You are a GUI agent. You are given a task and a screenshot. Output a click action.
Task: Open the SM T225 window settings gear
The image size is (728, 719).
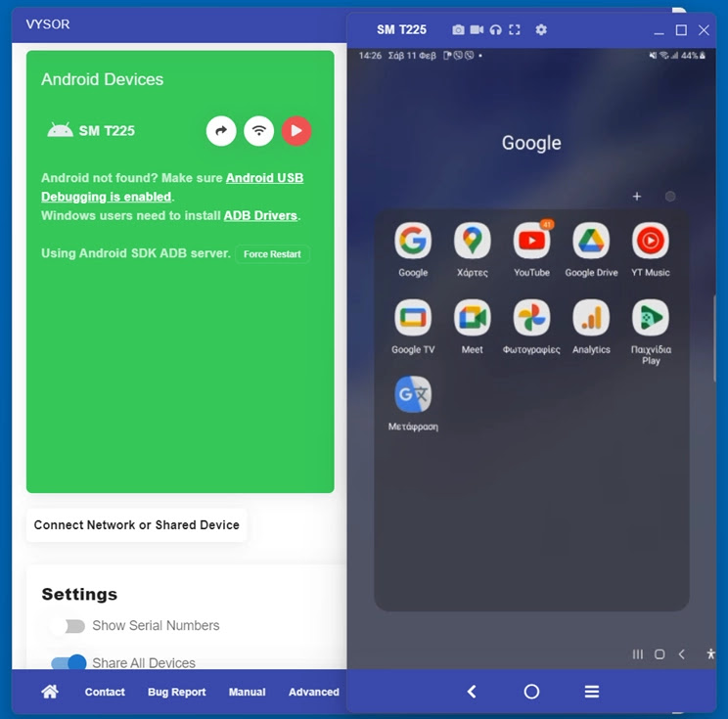(x=541, y=29)
